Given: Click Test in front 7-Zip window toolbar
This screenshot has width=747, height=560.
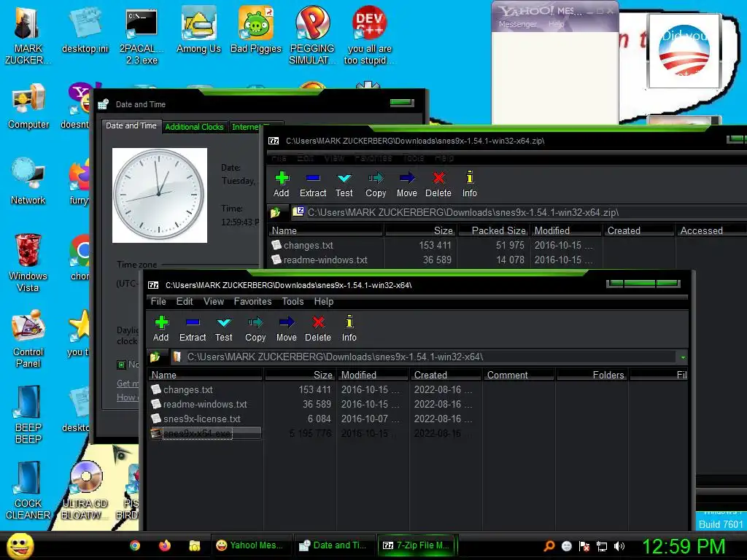Looking at the screenshot, I should 223,329.
